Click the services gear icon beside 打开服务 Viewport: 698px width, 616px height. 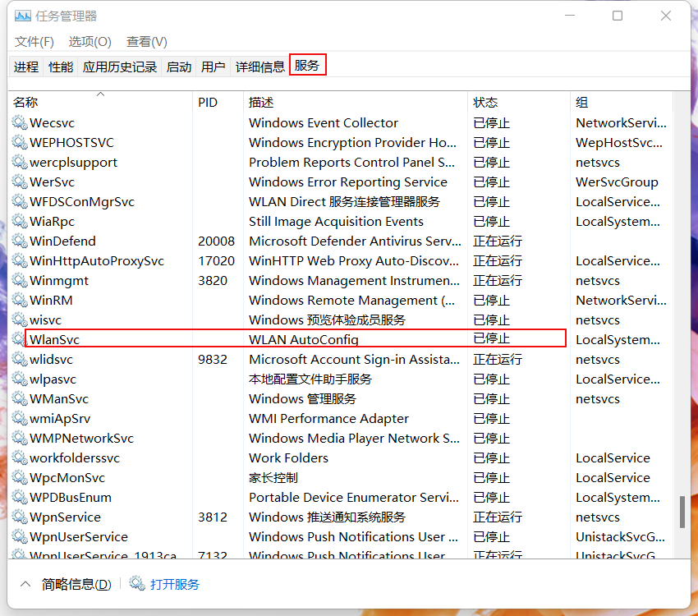click(x=137, y=584)
